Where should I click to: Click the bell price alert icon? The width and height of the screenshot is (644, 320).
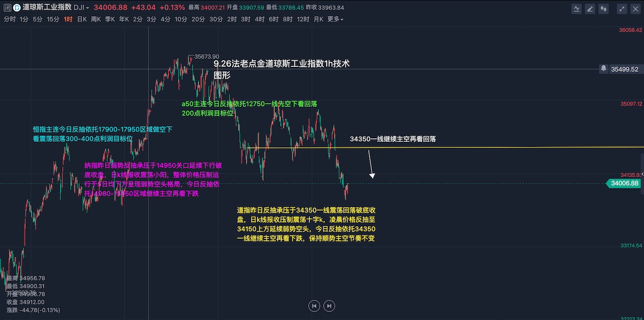click(603, 69)
